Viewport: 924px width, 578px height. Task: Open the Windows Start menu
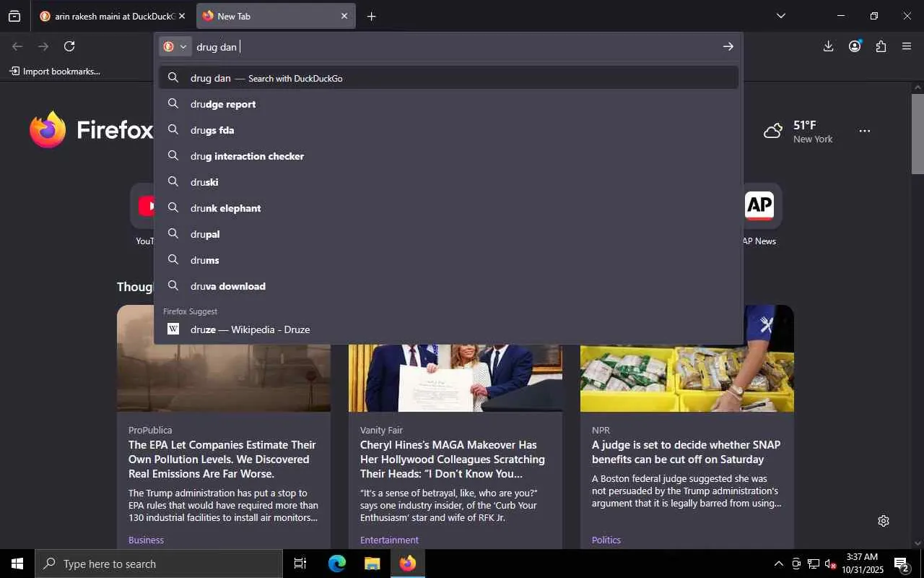17,564
